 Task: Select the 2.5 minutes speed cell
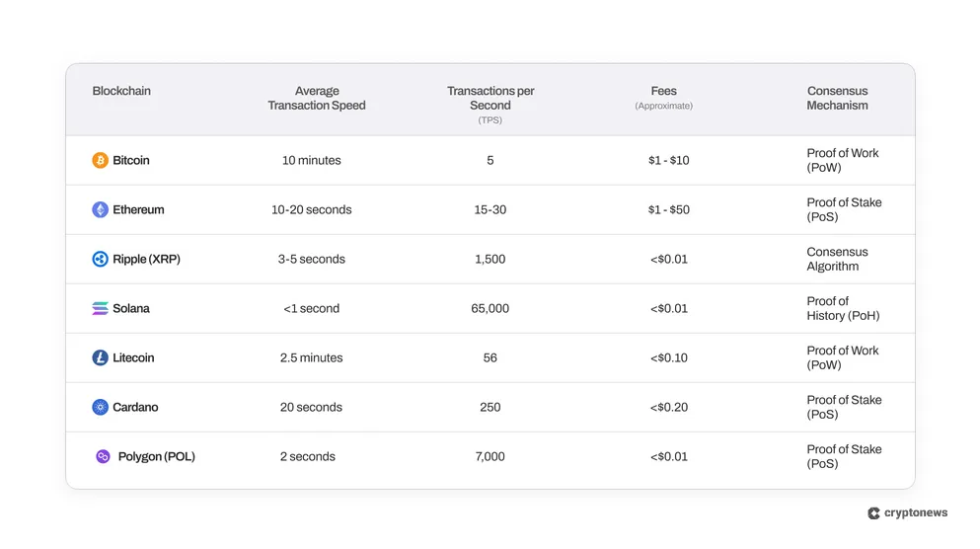[x=311, y=357]
